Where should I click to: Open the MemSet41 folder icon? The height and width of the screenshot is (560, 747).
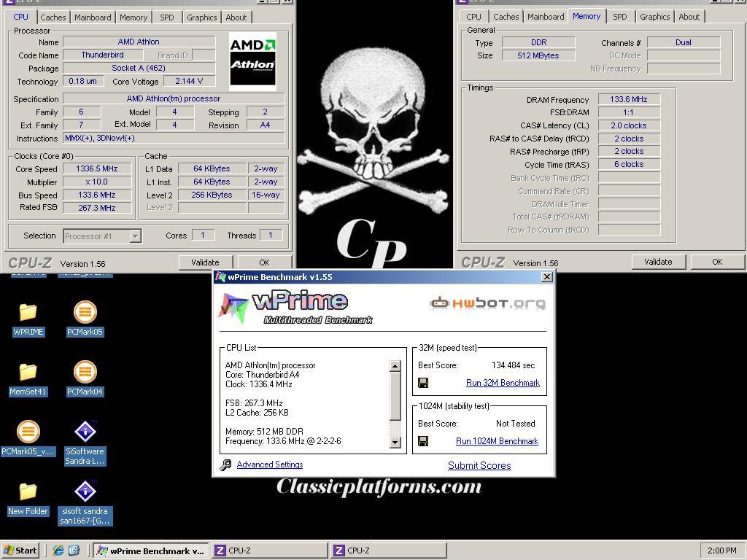pos(28,379)
